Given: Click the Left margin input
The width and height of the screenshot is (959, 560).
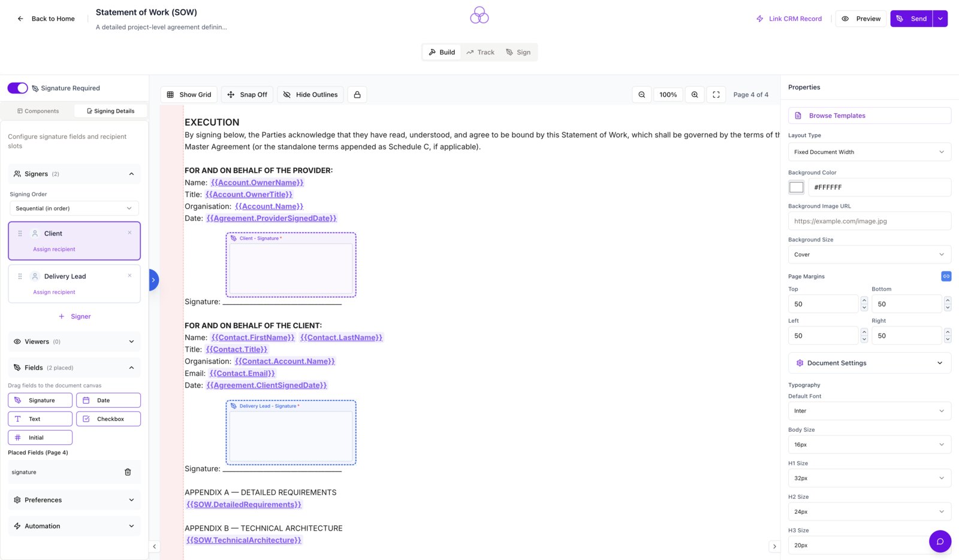Looking at the screenshot, I should pos(824,336).
